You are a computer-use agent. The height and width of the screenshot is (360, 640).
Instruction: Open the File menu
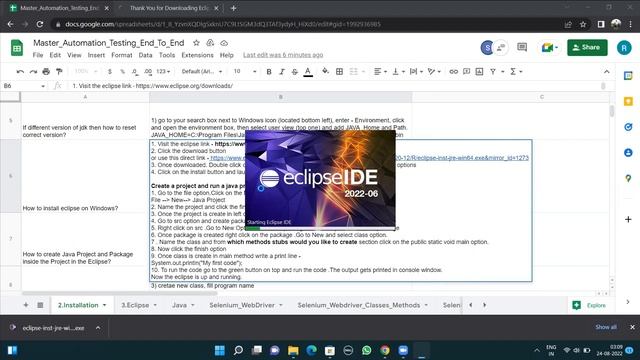pos(38,55)
